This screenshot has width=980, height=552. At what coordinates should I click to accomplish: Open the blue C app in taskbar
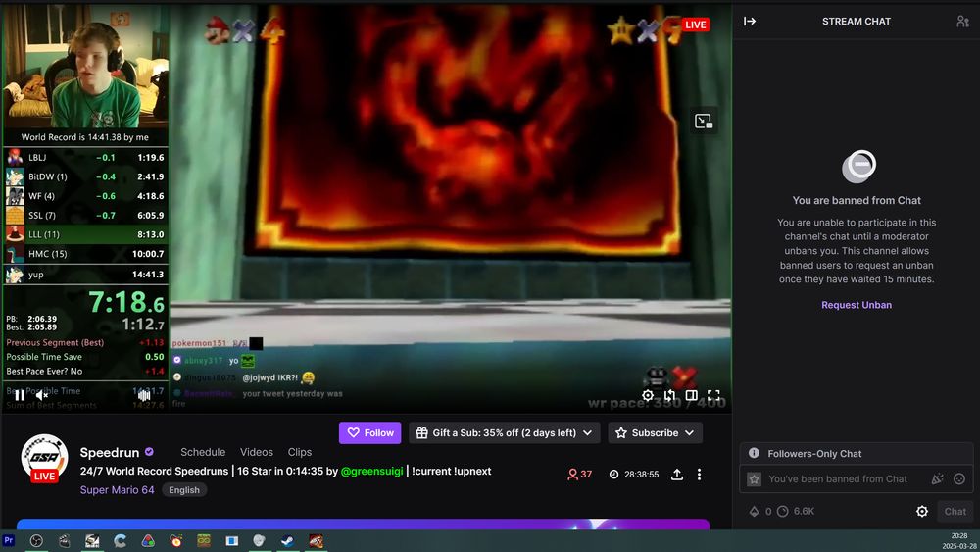[120, 541]
